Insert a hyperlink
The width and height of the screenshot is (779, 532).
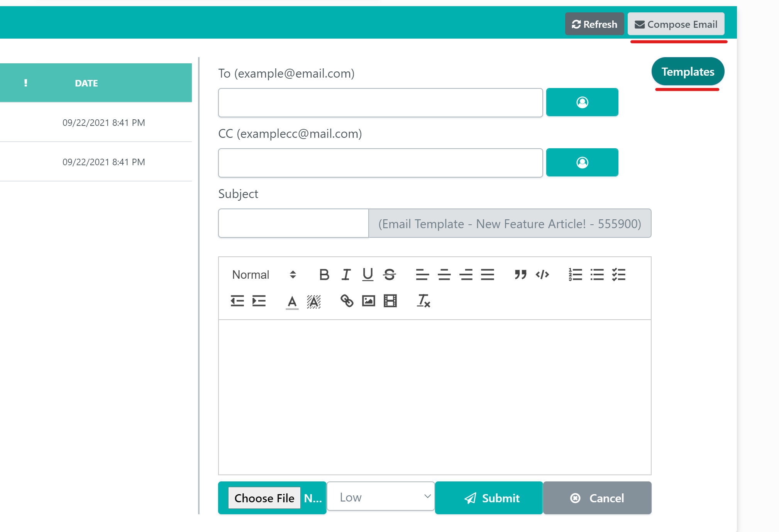347,301
